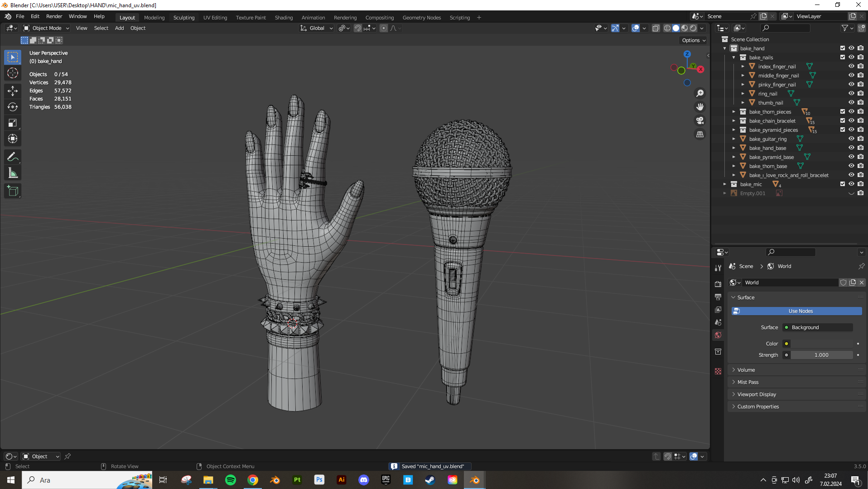This screenshot has width=868, height=489.
Task: Hide index_finger_nail with eye icon
Action: coord(851,66)
